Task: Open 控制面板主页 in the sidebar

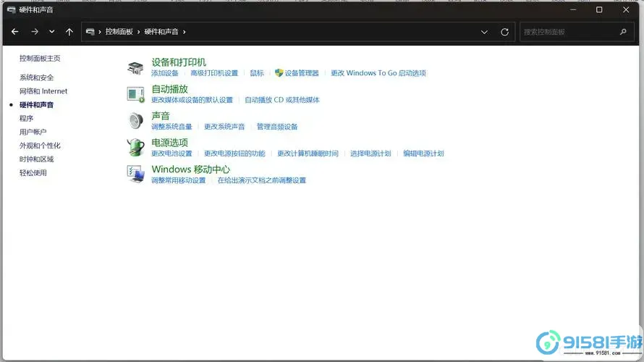Action: click(40, 59)
